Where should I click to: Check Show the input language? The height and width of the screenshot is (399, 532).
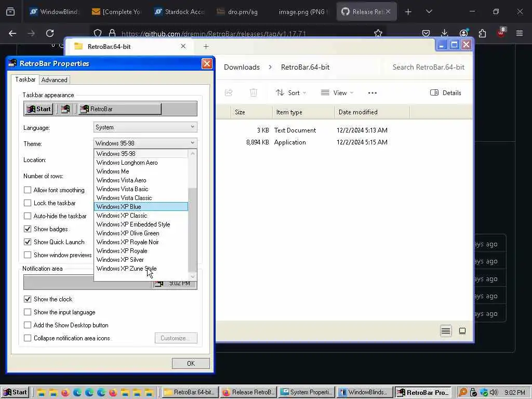coord(28,312)
